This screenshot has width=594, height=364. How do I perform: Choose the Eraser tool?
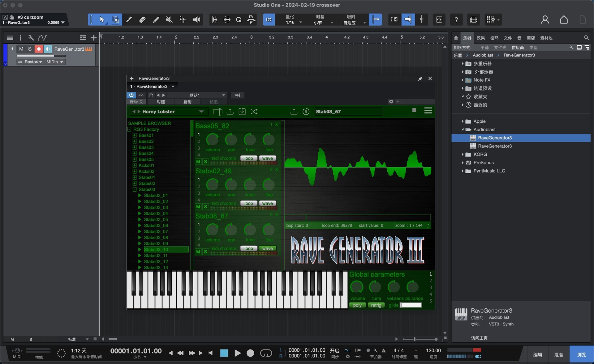pos(142,20)
